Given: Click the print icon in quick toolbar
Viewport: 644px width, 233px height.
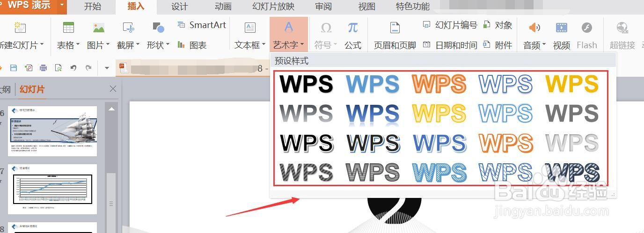Looking at the screenshot, I should pos(44,68).
